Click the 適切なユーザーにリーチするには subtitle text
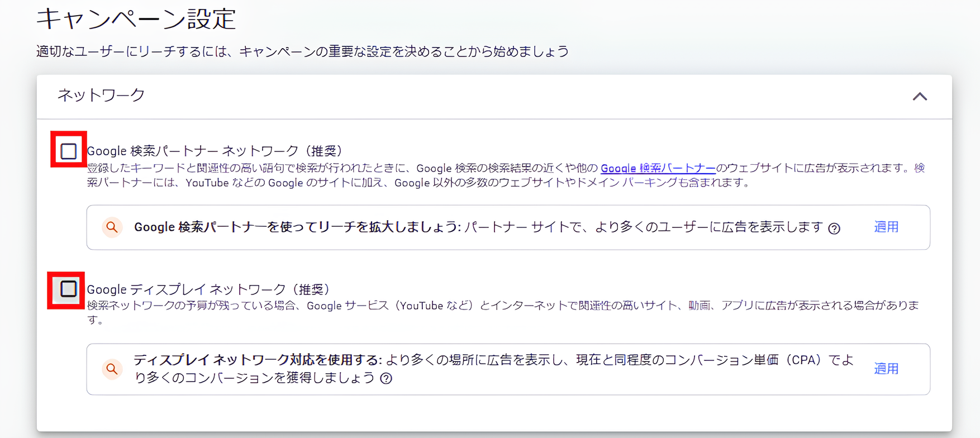The height and width of the screenshot is (438, 980). tap(302, 51)
